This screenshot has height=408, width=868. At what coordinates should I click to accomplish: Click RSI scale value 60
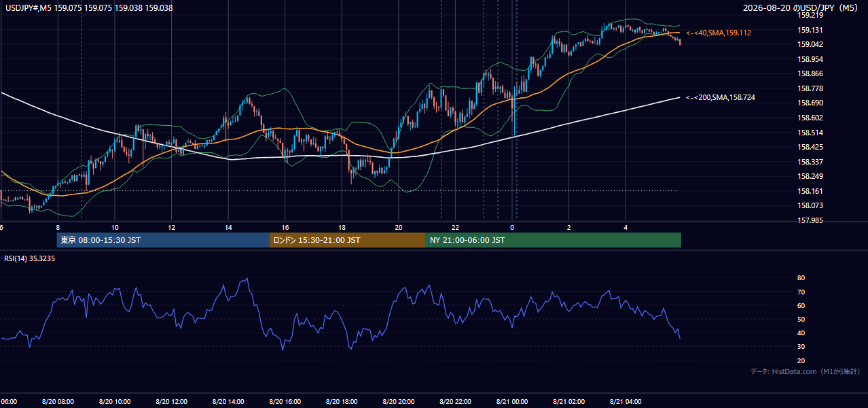click(x=801, y=305)
